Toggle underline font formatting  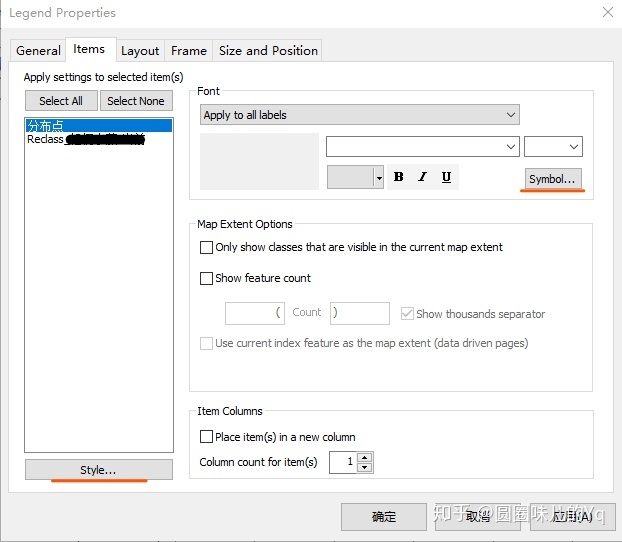(x=446, y=177)
